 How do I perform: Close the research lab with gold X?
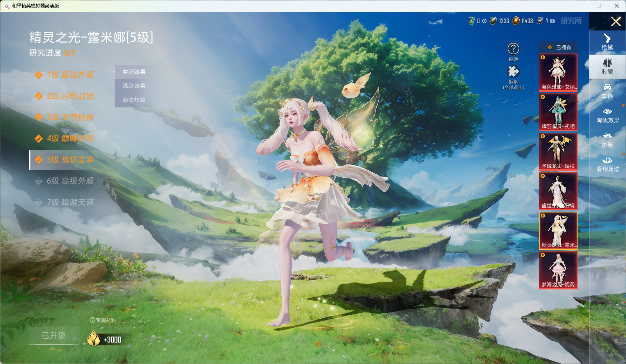[x=616, y=21]
